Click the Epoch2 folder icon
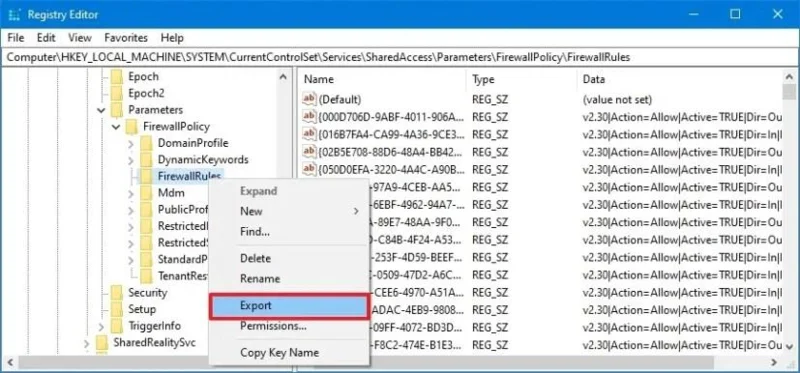The image size is (800, 373). click(117, 93)
